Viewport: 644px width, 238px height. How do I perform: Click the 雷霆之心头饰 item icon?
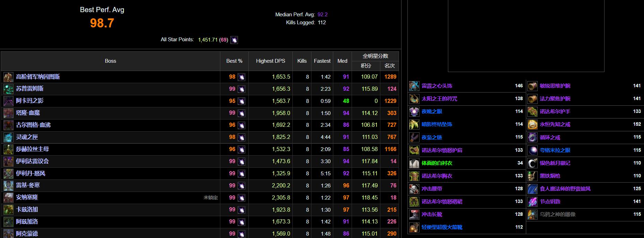[x=414, y=86]
